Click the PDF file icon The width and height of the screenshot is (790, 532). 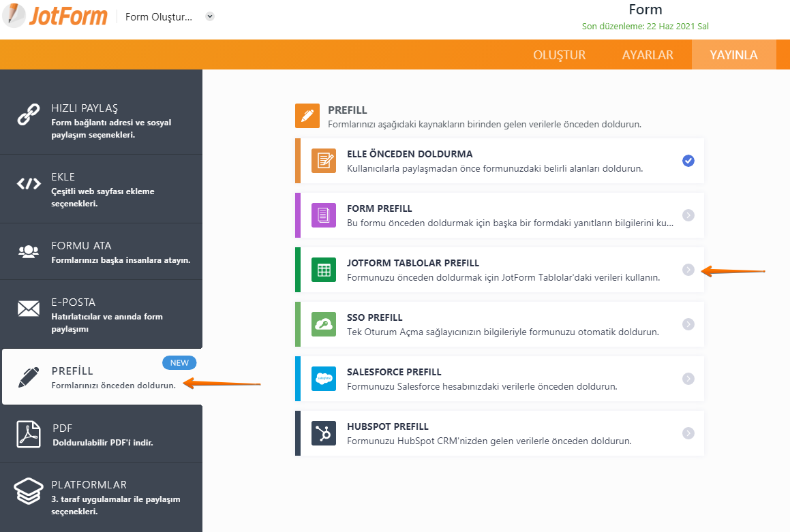[29, 434]
